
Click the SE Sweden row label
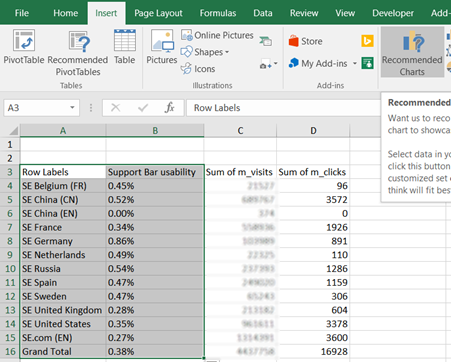63,296
